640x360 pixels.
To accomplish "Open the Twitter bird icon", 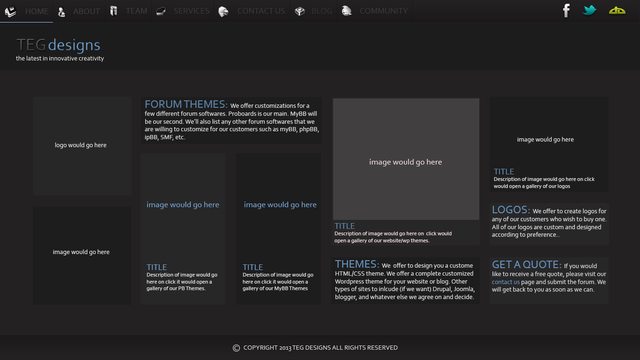I will coord(589,10).
